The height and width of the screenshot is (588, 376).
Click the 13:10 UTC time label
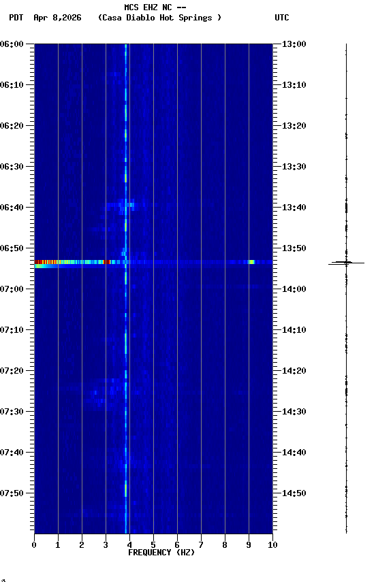coord(294,85)
